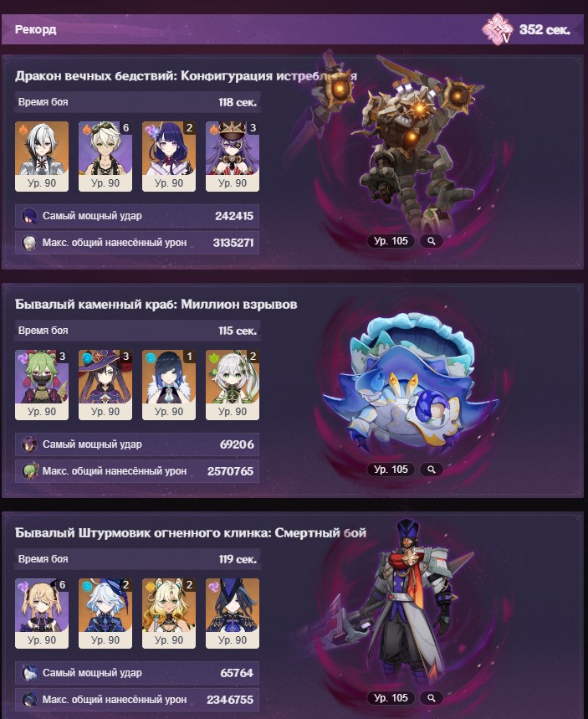Click the difficulty V flower badge
The height and width of the screenshot is (719, 588).
(498, 29)
